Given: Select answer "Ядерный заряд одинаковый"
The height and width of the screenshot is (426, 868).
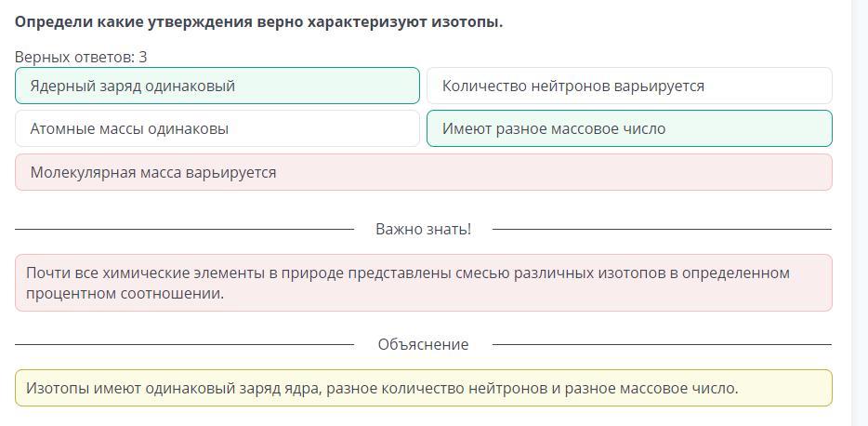Looking at the screenshot, I should point(217,86).
